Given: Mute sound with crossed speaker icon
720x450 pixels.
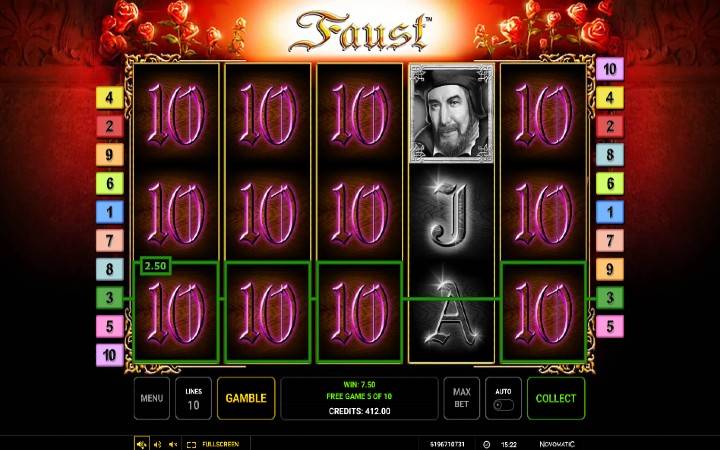Looking at the screenshot, I should [173, 444].
